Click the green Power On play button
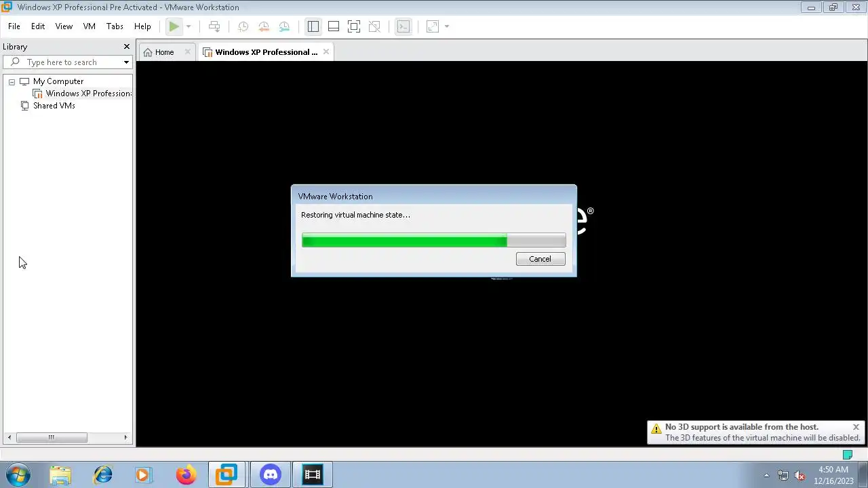Image resolution: width=868 pixels, height=488 pixels. [x=174, y=26]
